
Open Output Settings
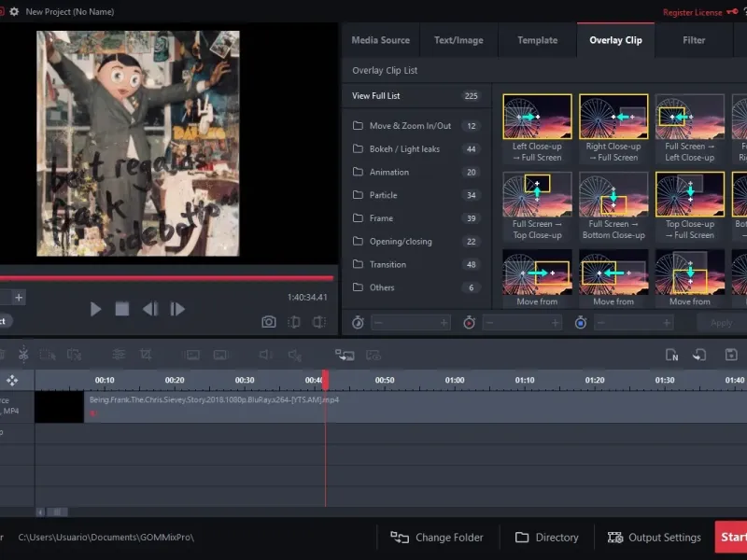pos(654,538)
